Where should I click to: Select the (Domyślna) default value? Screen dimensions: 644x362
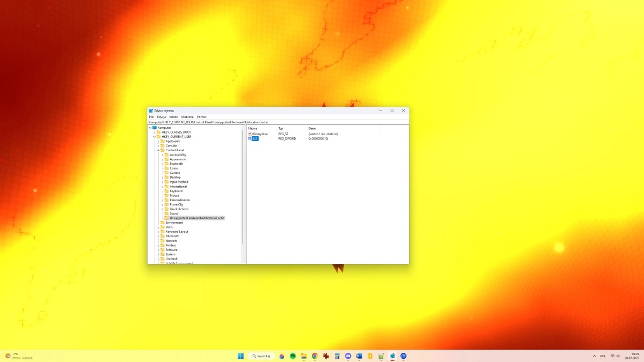point(260,134)
